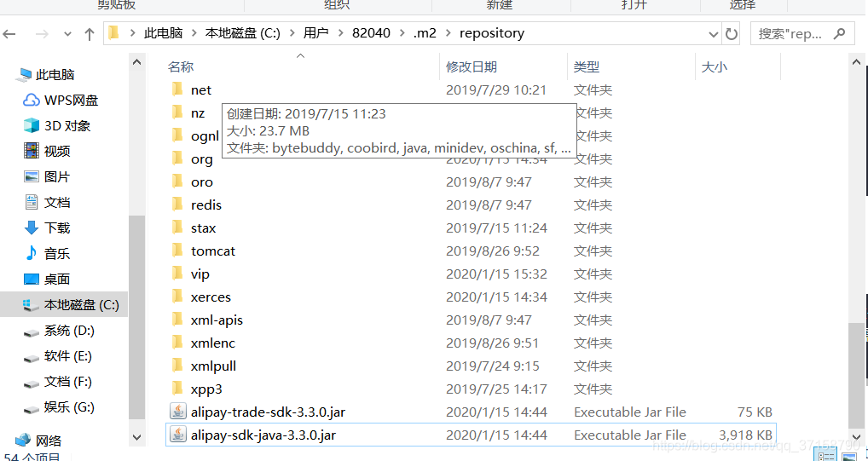The width and height of the screenshot is (868, 461).
Task: Open the recent locations dropdown arrow
Action: coord(67,34)
